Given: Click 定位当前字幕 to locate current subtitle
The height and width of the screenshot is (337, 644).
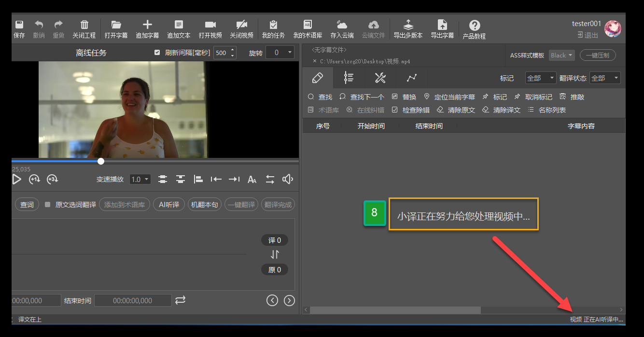Looking at the screenshot, I should [x=448, y=97].
